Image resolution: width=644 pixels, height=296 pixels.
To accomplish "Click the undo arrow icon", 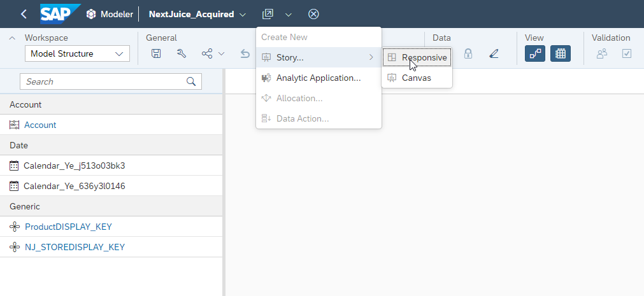I will point(245,54).
